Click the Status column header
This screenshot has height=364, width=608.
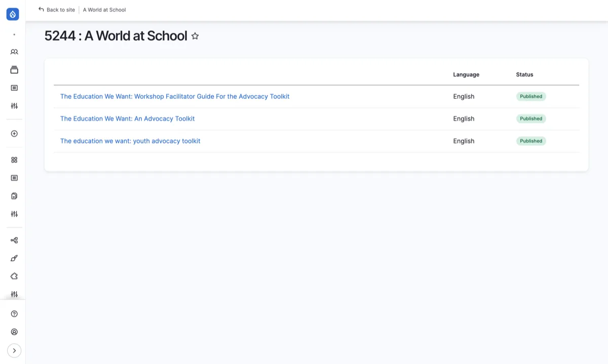click(524, 74)
